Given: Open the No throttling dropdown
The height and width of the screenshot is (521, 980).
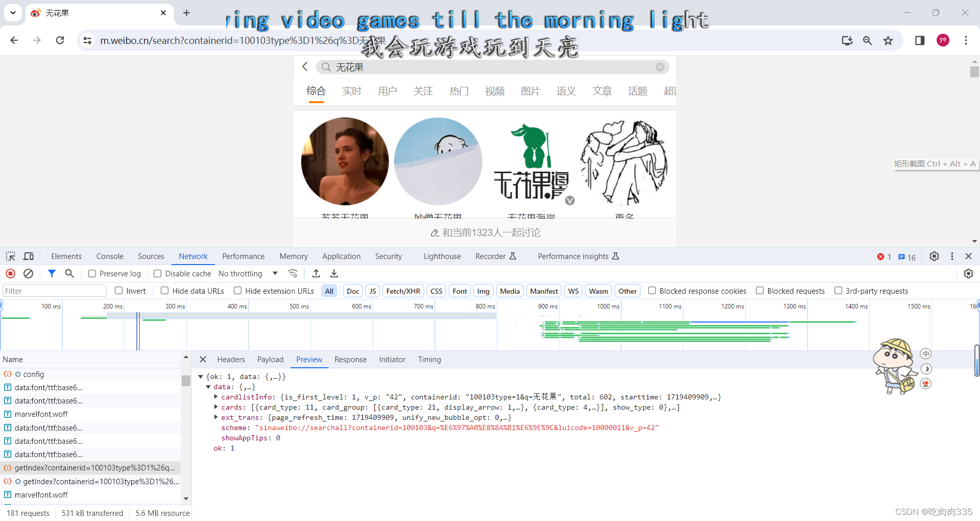Looking at the screenshot, I should [x=248, y=274].
